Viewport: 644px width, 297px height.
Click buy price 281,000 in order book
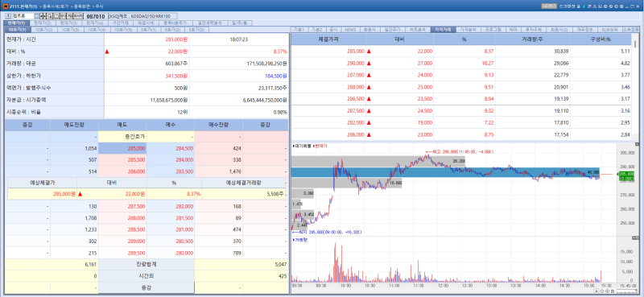click(171, 229)
